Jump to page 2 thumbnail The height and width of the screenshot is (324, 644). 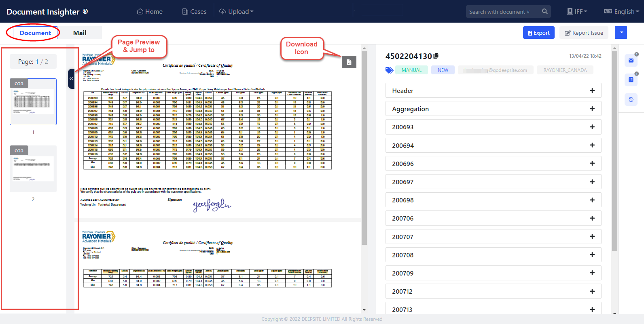tap(33, 169)
